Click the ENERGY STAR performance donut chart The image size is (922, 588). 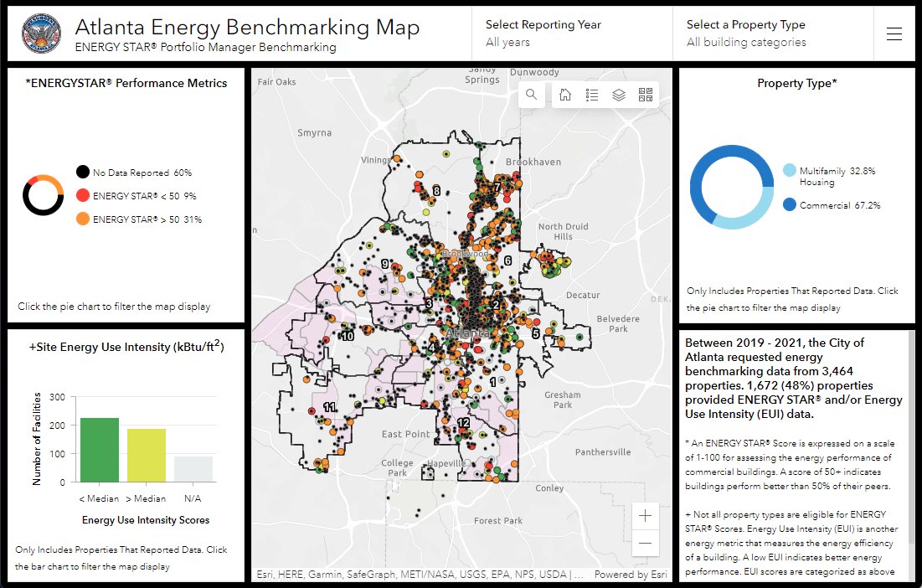(x=43, y=195)
